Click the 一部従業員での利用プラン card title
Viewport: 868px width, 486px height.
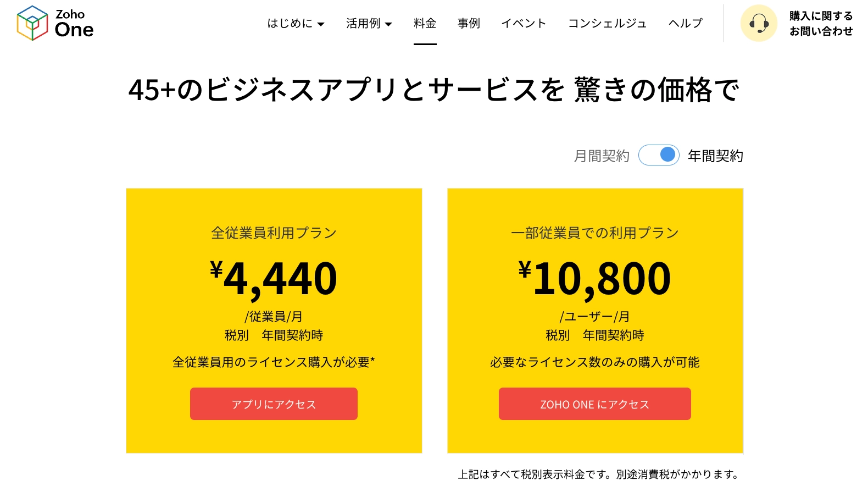(x=594, y=233)
